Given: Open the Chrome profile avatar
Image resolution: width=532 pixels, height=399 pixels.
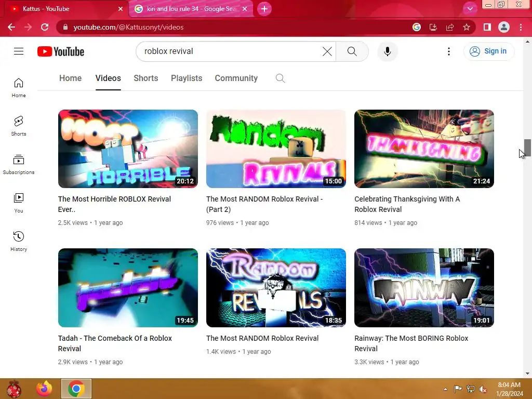Looking at the screenshot, I should [x=504, y=27].
